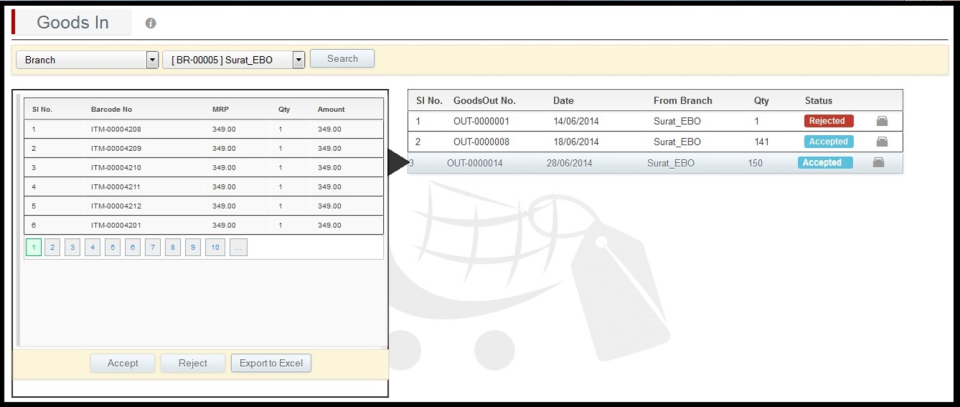The width and height of the screenshot is (960, 407).
Task: Go to pagination page 4
Action: coord(92,247)
